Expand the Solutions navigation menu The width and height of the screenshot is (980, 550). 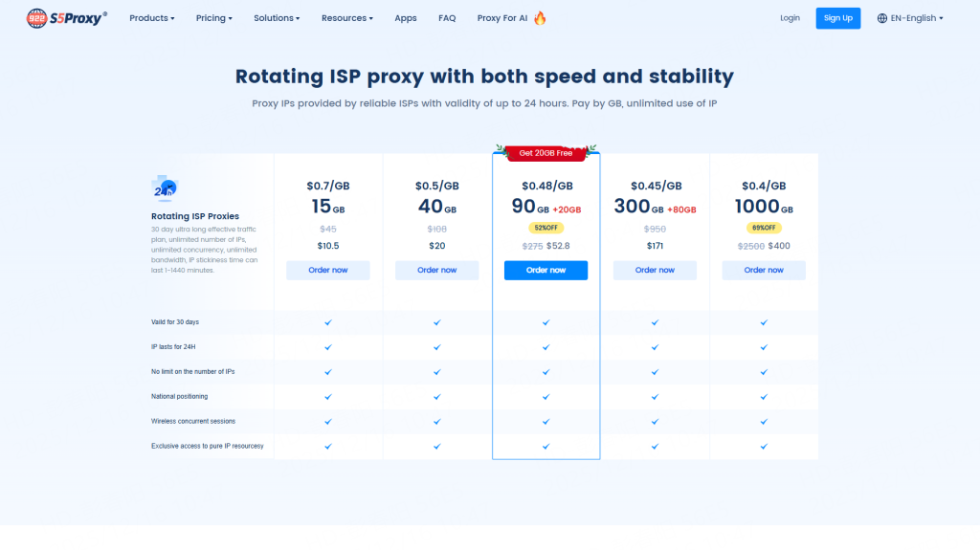[277, 18]
